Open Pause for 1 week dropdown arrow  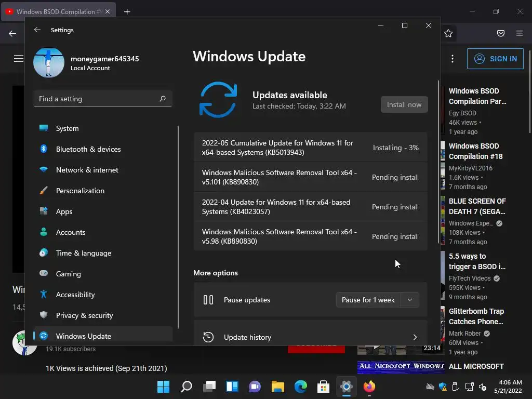coord(410,300)
